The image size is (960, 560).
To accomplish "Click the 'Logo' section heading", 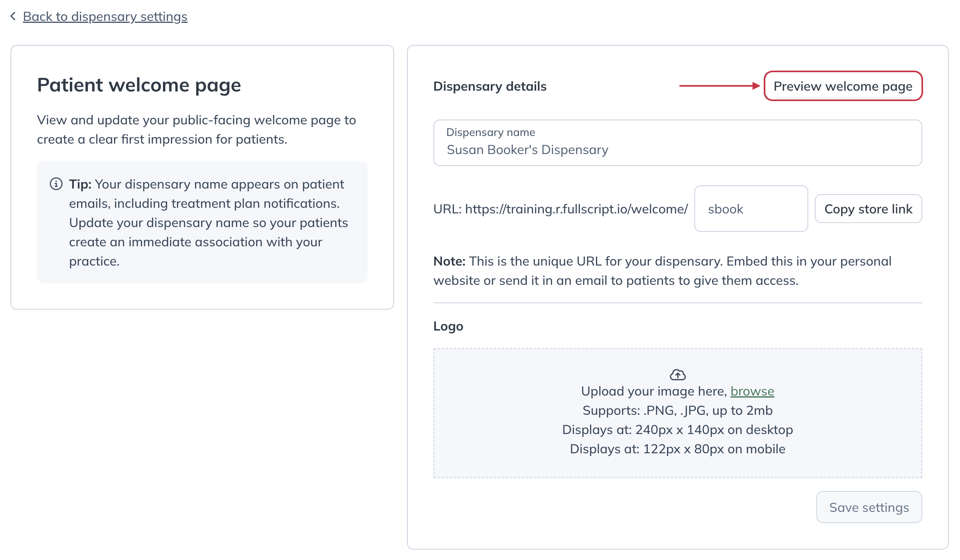I will click(x=448, y=326).
